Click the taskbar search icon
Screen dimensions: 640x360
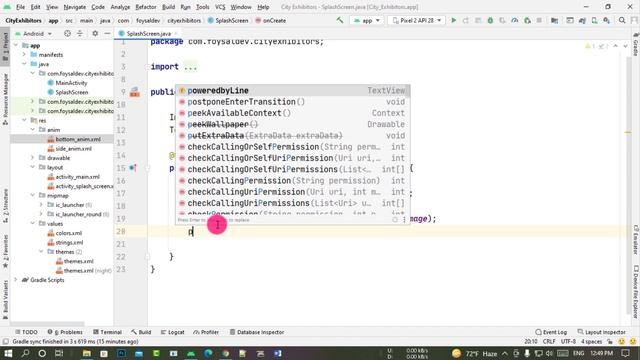[x=25, y=353]
